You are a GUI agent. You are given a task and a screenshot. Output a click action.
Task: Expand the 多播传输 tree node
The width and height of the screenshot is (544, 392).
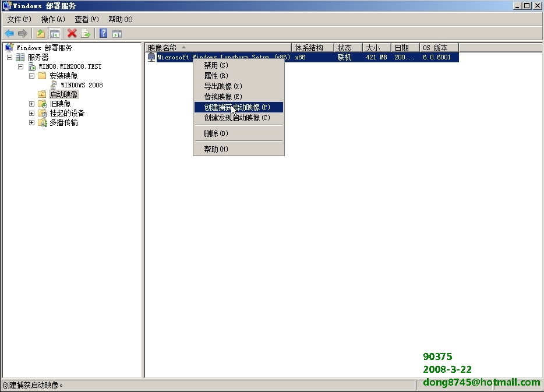31,123
